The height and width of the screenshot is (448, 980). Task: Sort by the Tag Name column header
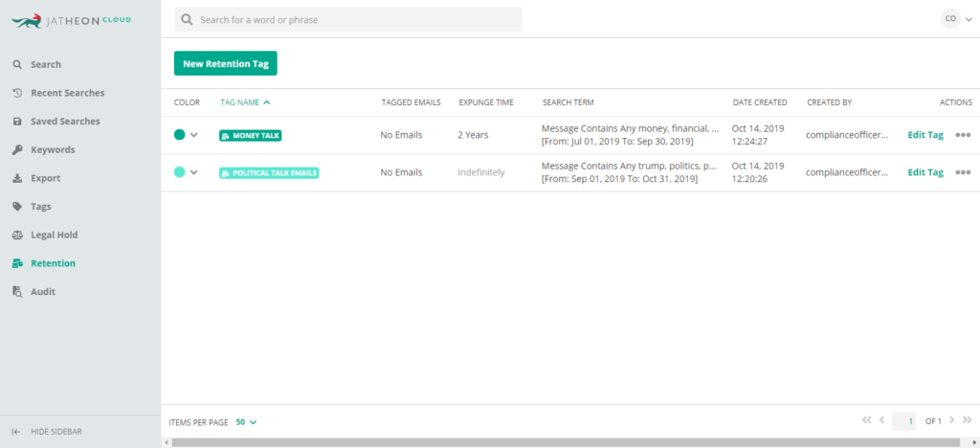click(245, 102)
